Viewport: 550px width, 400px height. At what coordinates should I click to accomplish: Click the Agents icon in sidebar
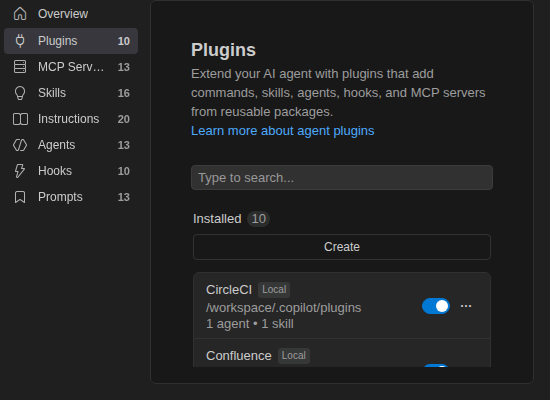(20, 145)
